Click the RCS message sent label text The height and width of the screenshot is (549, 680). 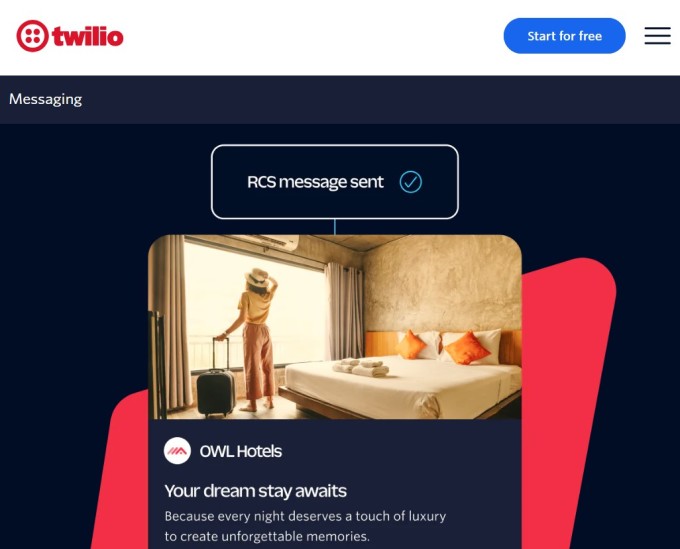315,182
